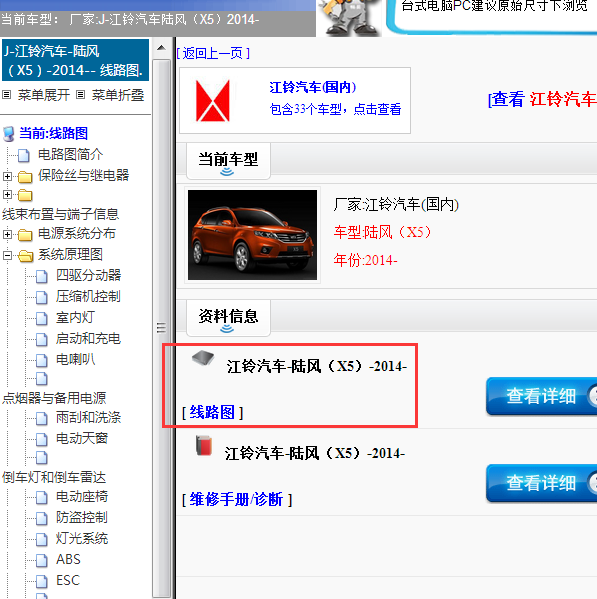Open ABS diagram
597x599 pixels.
pos(68,559)
